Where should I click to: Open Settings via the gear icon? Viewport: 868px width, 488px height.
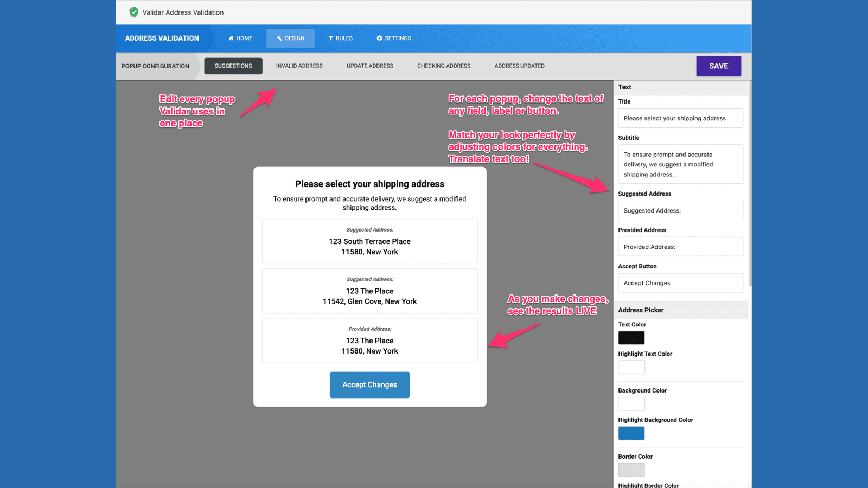tap(379, 38)
